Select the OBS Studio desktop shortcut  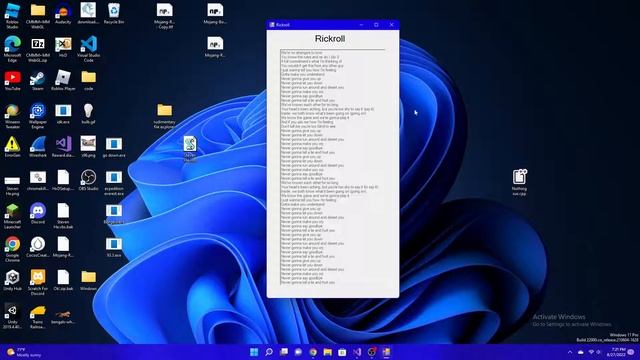coord(88,179)
